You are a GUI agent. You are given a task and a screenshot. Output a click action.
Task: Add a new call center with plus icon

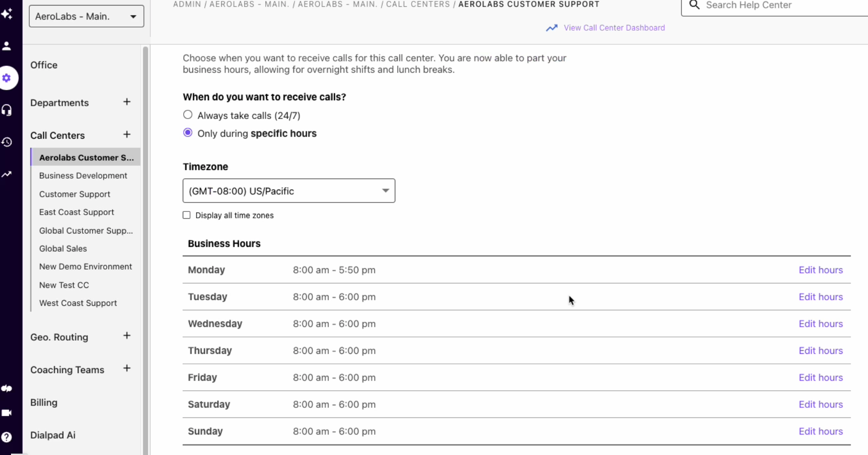(127, 135)
